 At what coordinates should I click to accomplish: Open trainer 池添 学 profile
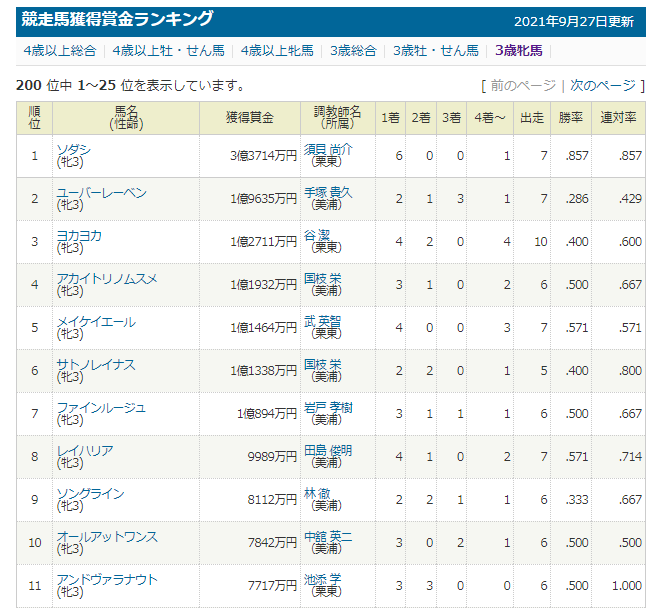pos(324,579)
